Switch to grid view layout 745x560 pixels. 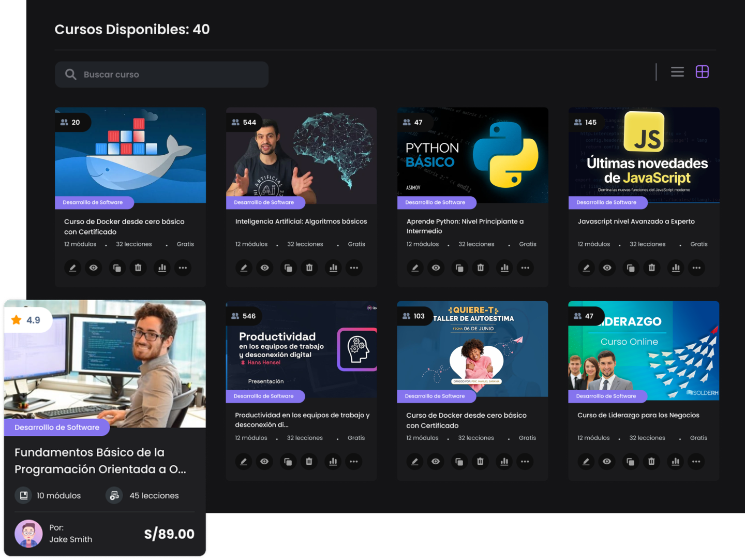[x=702, y=72]
